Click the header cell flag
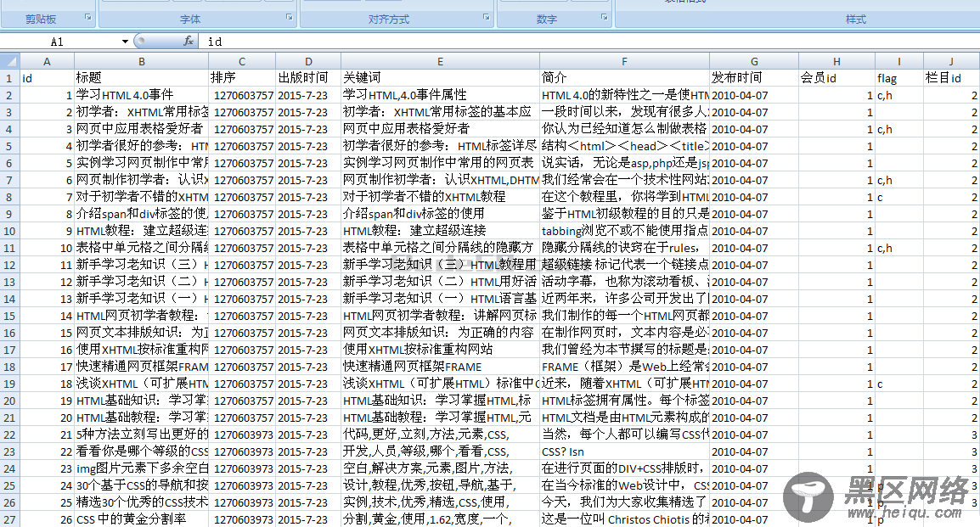Viewport: 980px width, 527px height. [x=898, y=78]
